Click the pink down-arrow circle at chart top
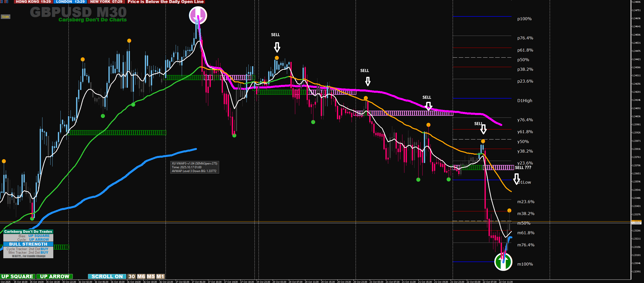644x283 pixels. pyautogui.click(x=198, y=15)
